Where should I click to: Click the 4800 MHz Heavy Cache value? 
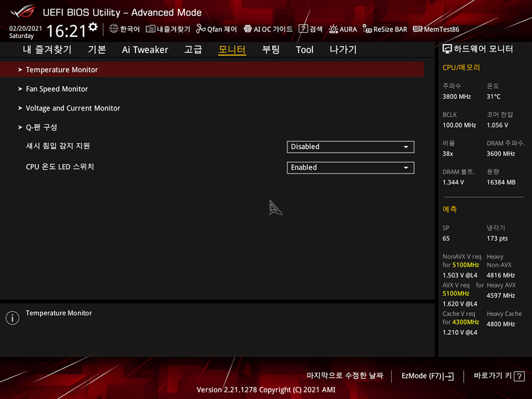[501, 324]
